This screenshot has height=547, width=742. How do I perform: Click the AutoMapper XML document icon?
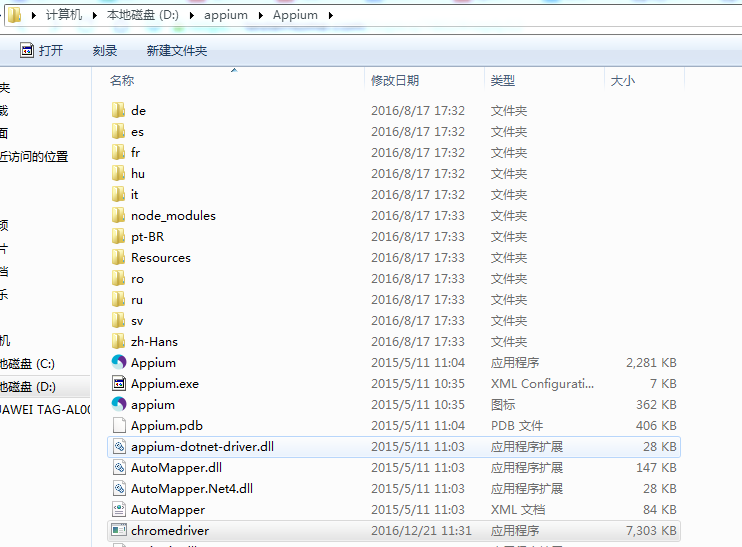[119, 510]
